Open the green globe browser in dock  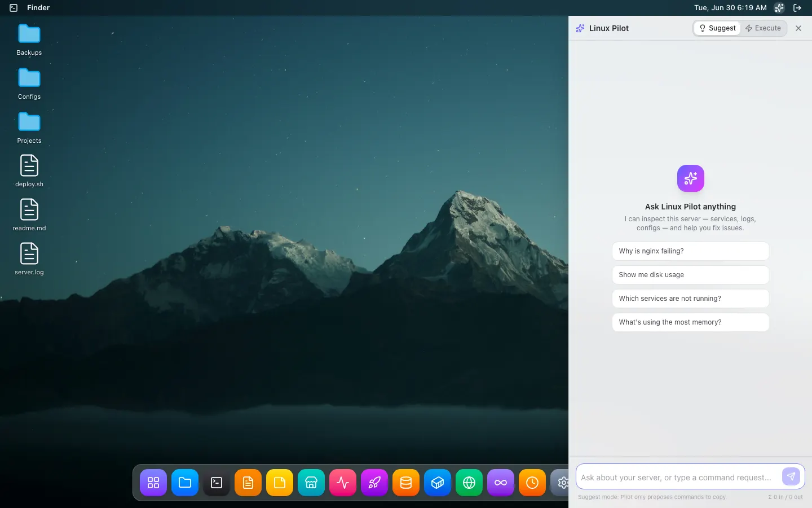coord(469,483)
